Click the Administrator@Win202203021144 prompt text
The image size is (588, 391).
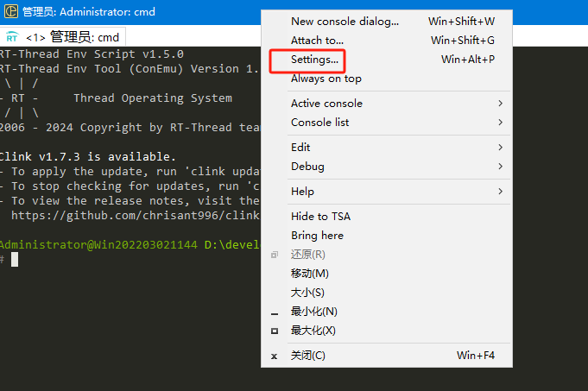point(98,245)
